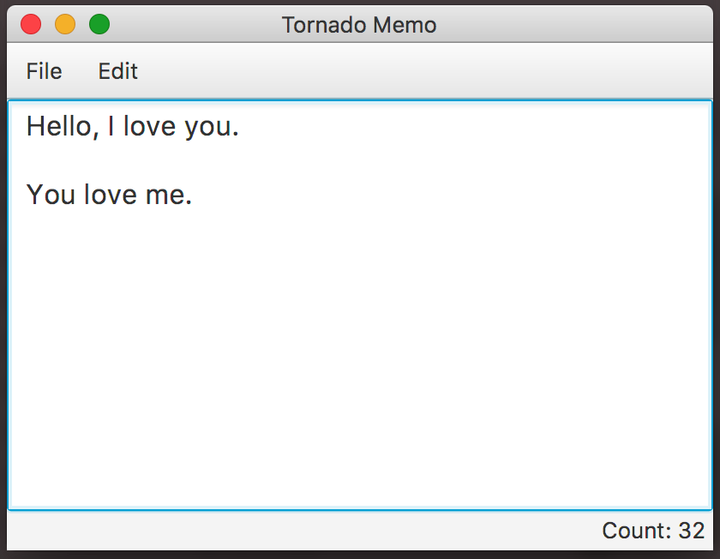Place cursor in "Hello, I love you." line
Viewport: 720px width, 559px height.
133,126
